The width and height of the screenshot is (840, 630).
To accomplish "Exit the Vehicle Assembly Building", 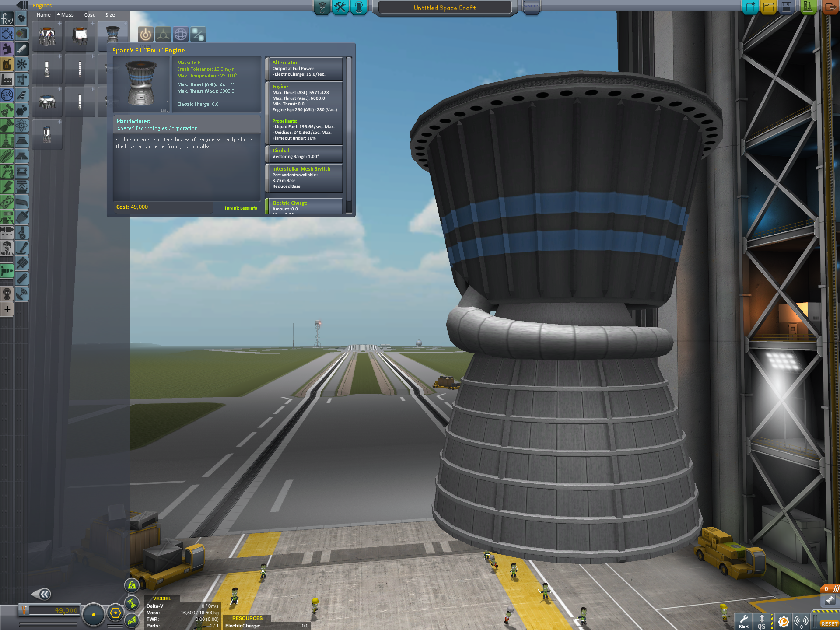I will (x=830, y=7).
